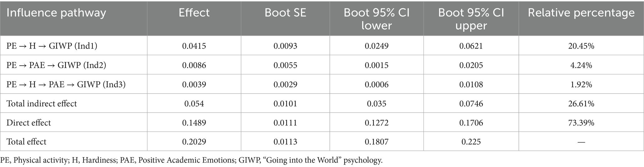This screenshot has width=644, height=167.
Task: Click the Influence pathway column header
Action: 56,13
